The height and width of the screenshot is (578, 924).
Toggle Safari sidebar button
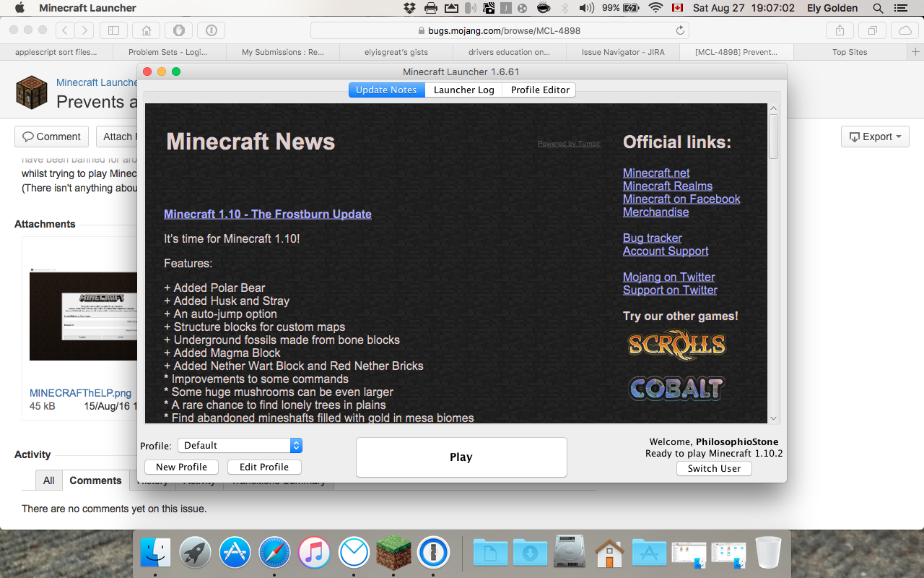(113, 30)
